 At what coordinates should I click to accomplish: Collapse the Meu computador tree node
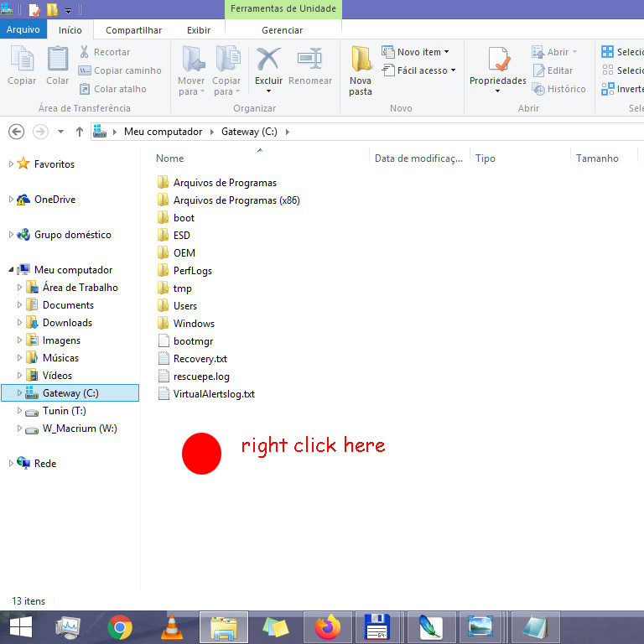[11, 270]
